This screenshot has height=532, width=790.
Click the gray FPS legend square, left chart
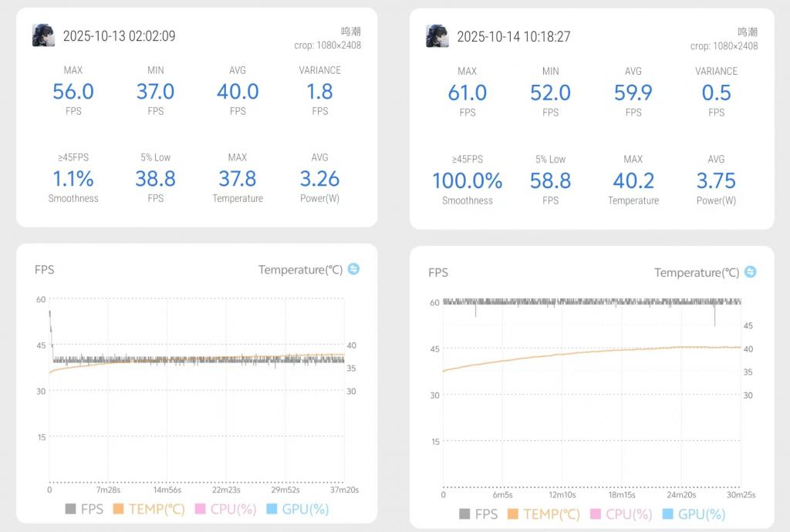(71, 509)
